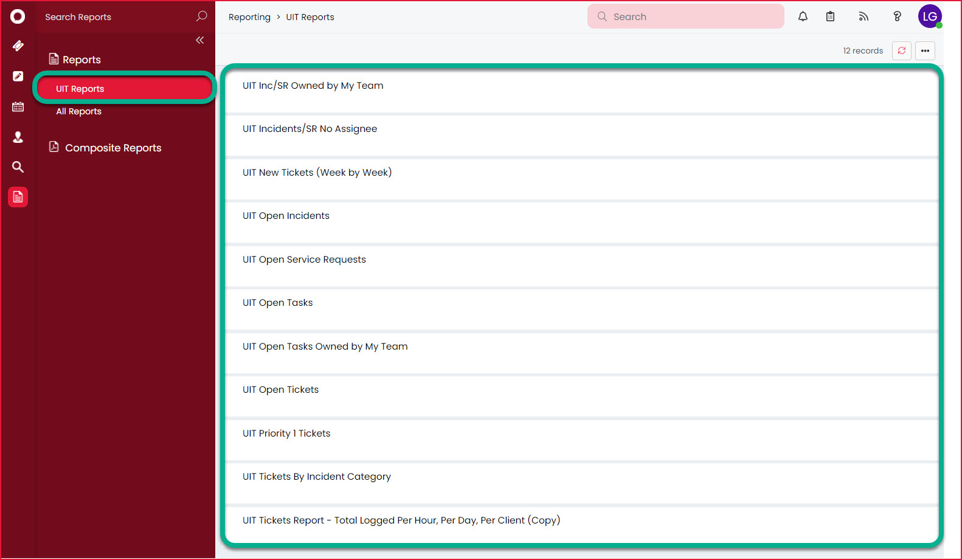Open the Reports section heading

tap(81, 60)
